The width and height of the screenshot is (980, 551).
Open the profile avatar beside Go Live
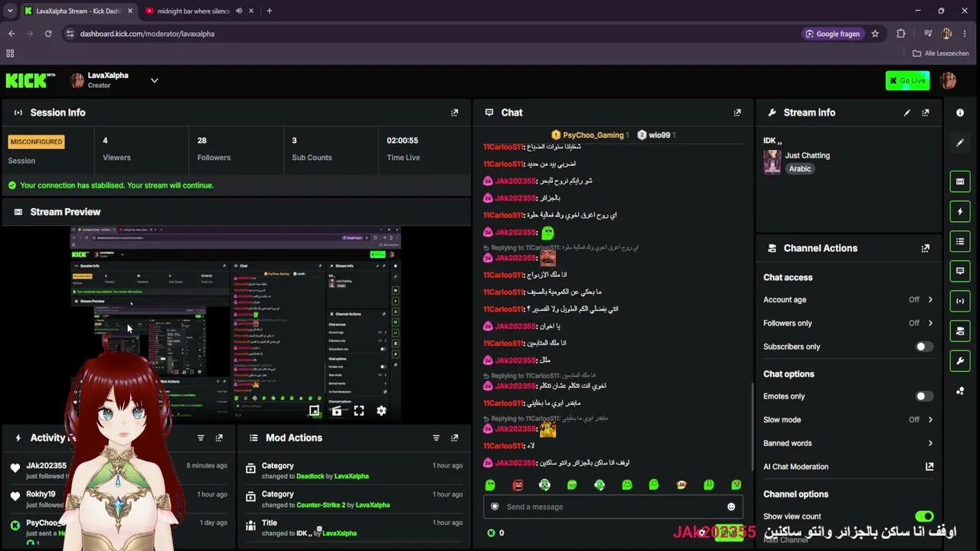click(948, 80)
